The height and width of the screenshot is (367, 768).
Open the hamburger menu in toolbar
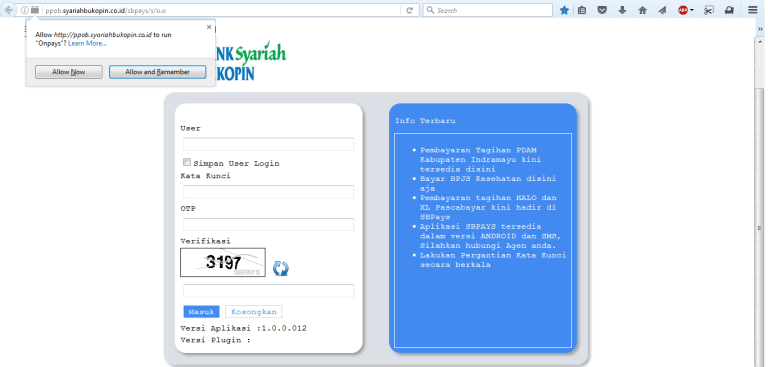[x=752, y=10]
